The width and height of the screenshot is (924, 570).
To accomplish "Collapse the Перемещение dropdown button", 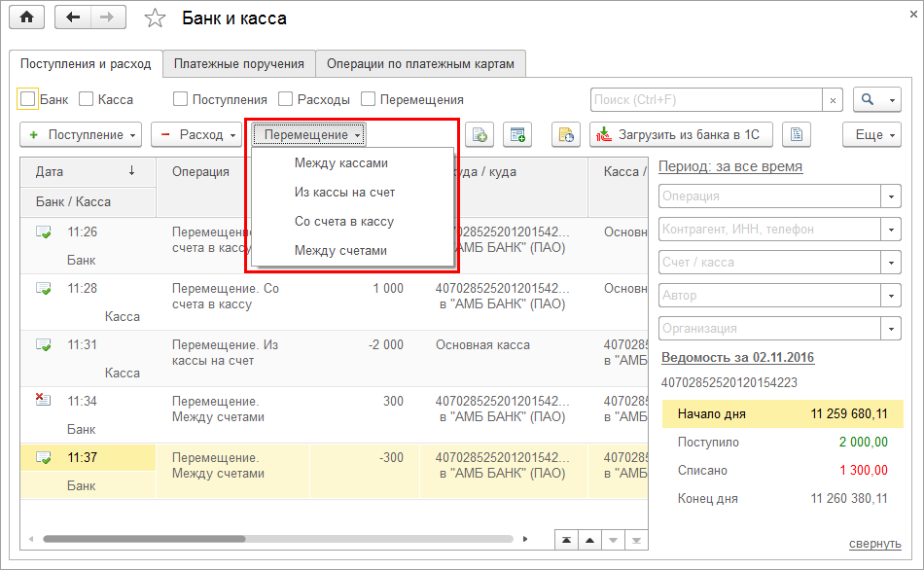I will [309, 135].
